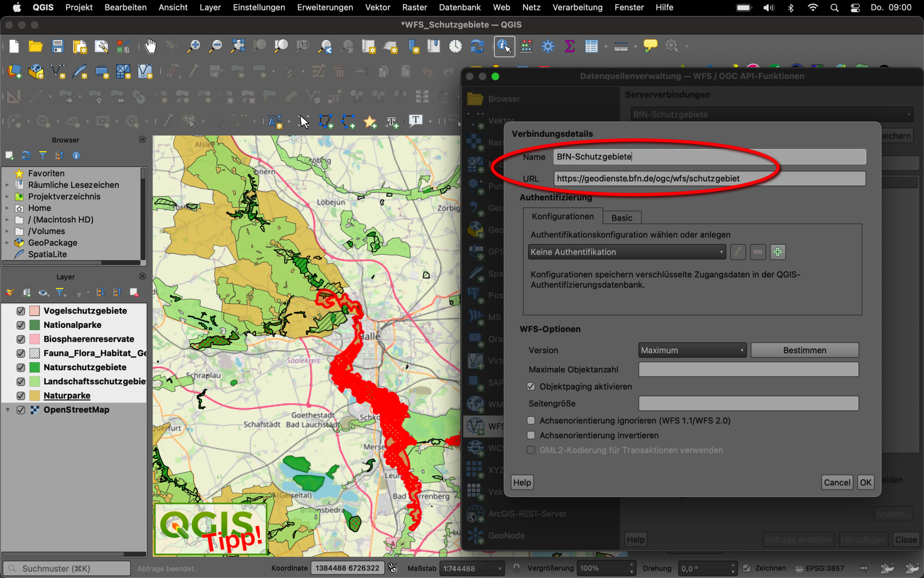924x578 pixels.
Task: Open the Vektor menu
Action: pyautogui.click(x=378, y=7)
